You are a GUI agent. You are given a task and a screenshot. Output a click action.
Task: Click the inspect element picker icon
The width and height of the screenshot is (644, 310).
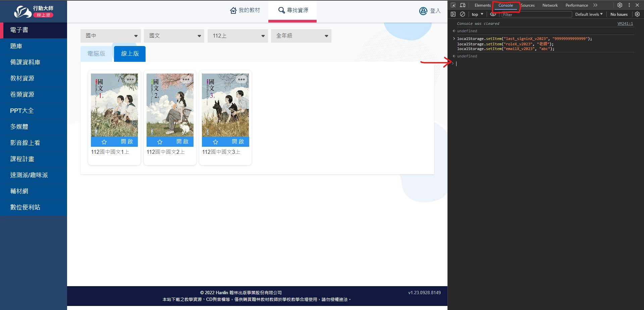pos(453,5)
